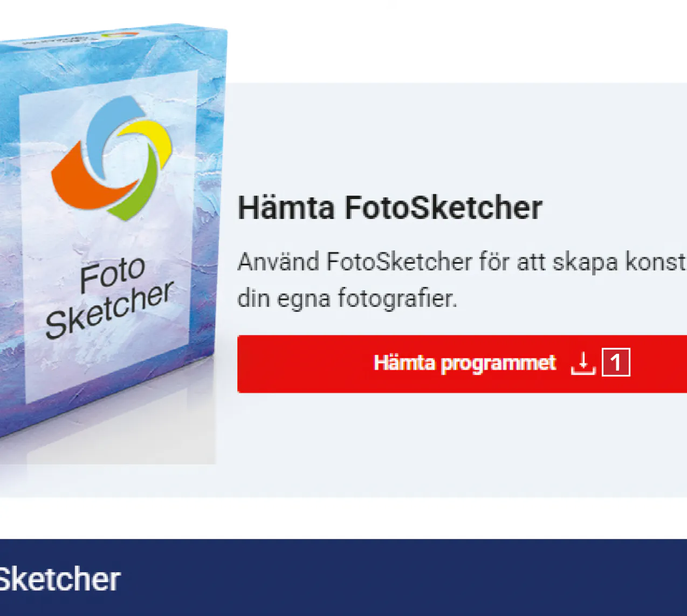This screenshot has height=616, width=687.
Task: Click the Använd FotoSketcher description line
Action: [462, 262]
